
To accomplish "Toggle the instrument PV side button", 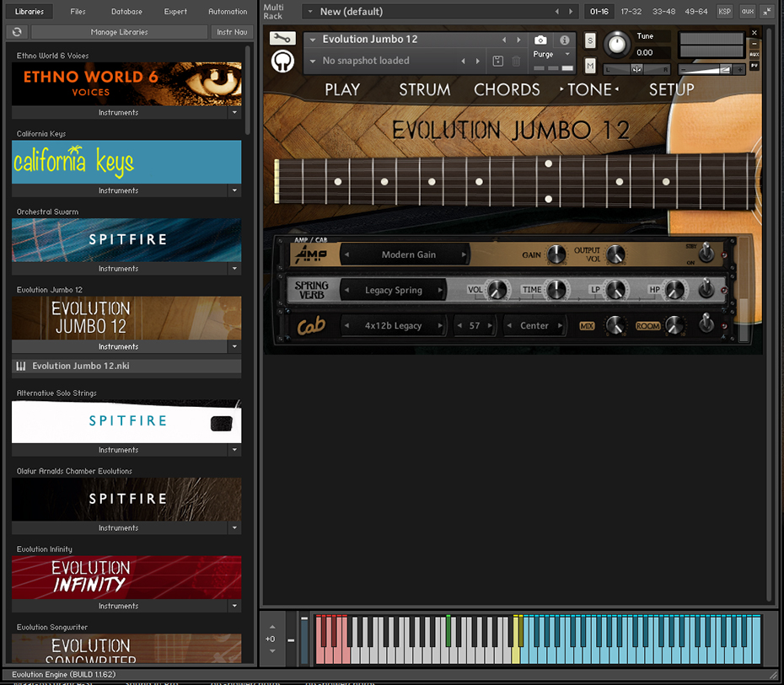I will point(754,66).
